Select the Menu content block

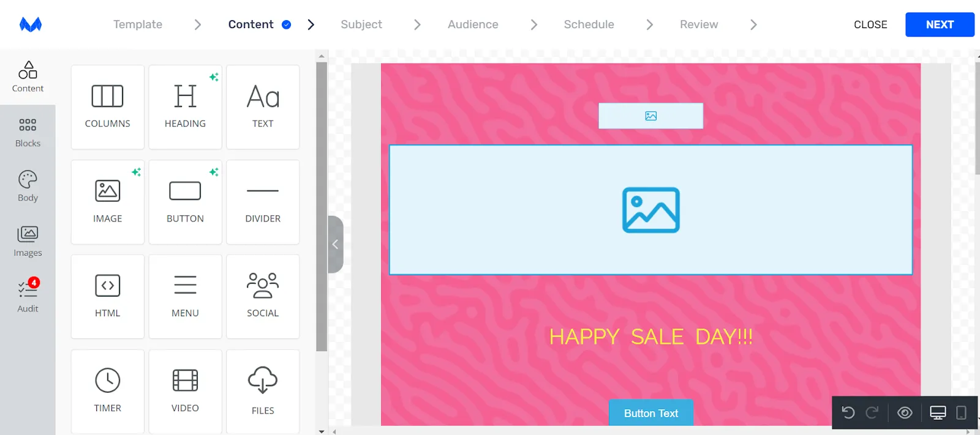[185, 297]
